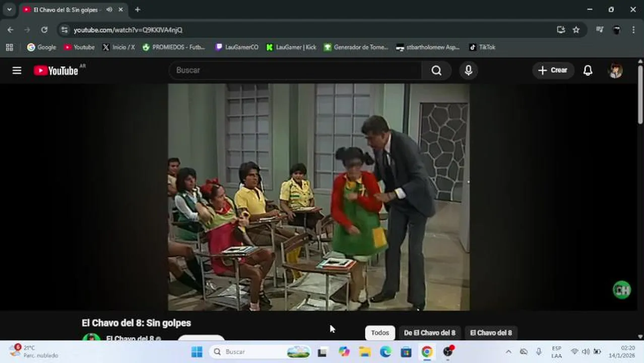644x363 pixels.
Task: Switch to Chrome in the taskbar
Action: point(427,352)
